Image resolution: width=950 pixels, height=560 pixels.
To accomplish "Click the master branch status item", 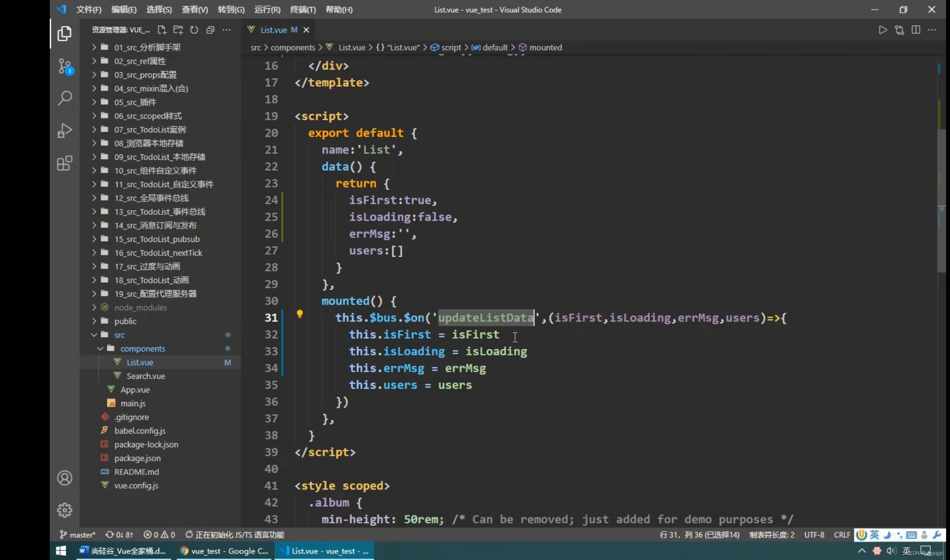I will point(77,535).
